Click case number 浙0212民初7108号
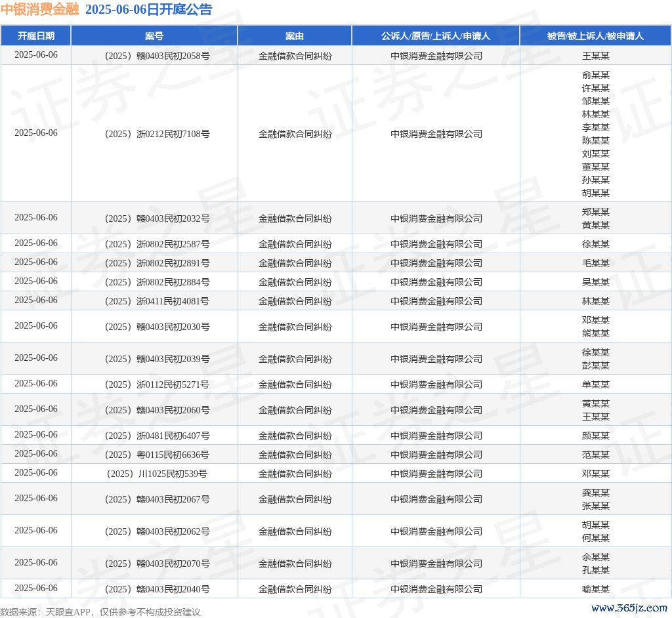The width and height of the screenshot is (672, 618). 157,134
